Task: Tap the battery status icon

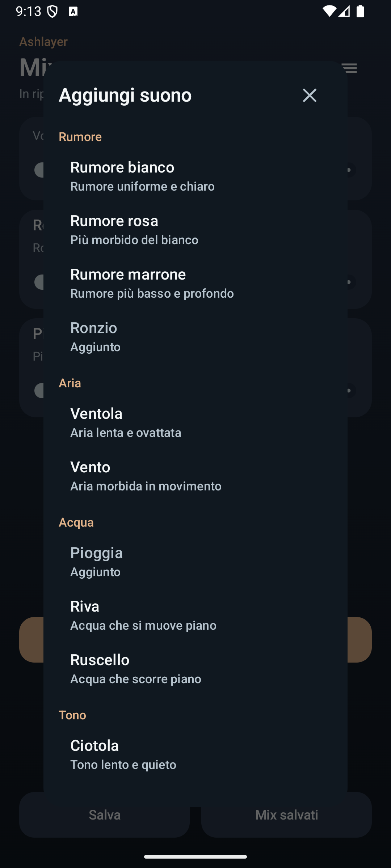Action: 360,11
